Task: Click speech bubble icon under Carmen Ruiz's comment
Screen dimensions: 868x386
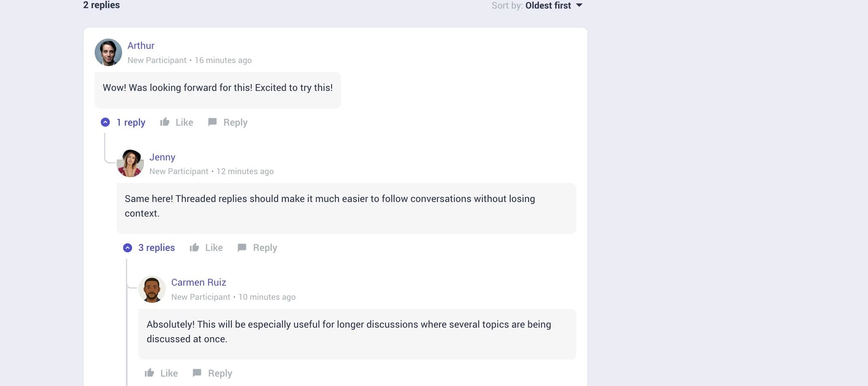Action: click(x=197, y=373)
